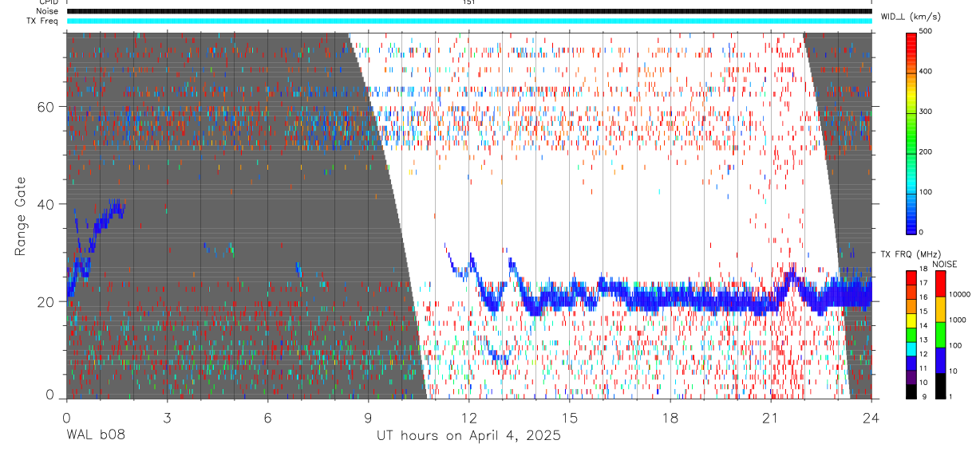Select the blue segment of the NOISE color bar
This screenshot has width=980, height=452.
tap(940, 360)
